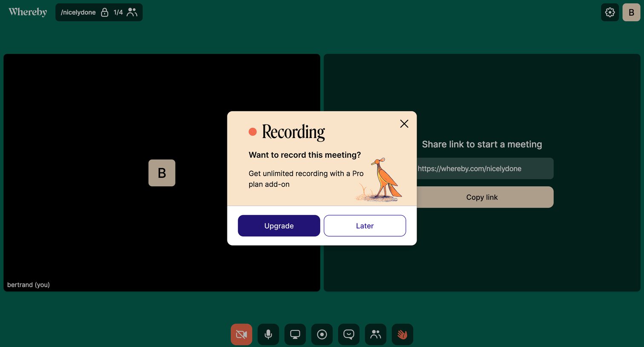The width and height of the screenshot is (644, 347).
Task: Close the Recording dialog
Action: point(404,124)
